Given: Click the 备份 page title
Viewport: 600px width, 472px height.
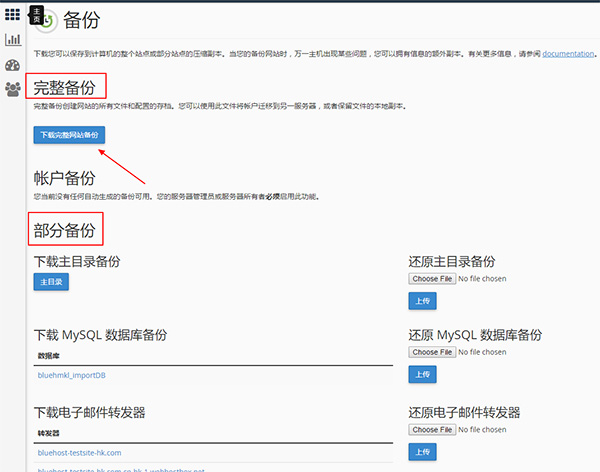Looking at the screenshot, I should pos(82,20).
